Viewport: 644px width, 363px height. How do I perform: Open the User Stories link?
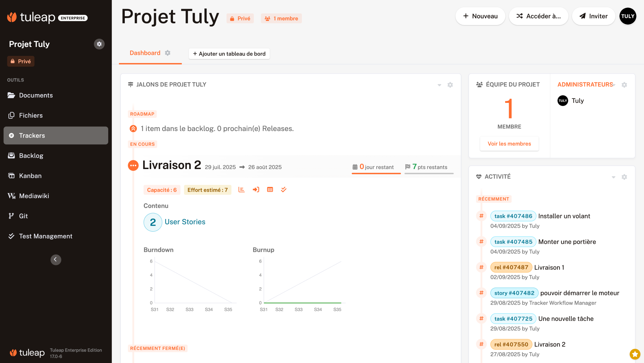coord(185,222)
